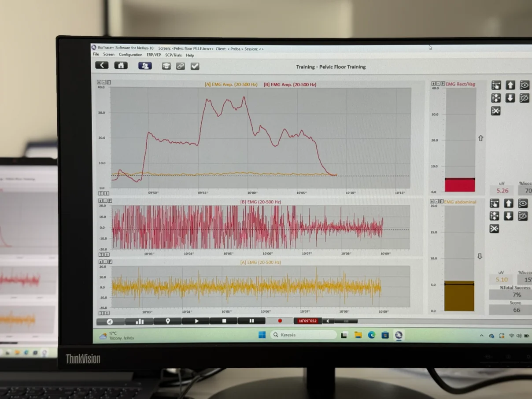Toggle the F button on EMG Amp graph
Viewport: 532px width, 399px height.
point(109,82)
